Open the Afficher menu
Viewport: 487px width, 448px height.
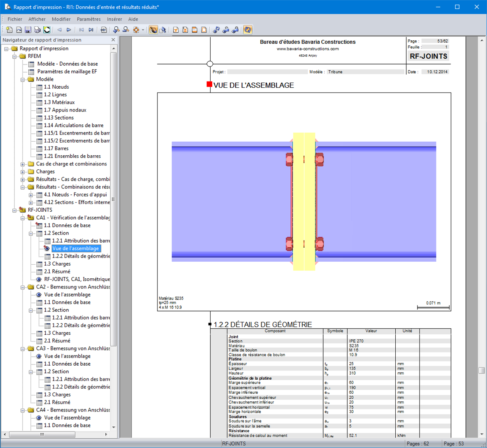pos(37,19)
